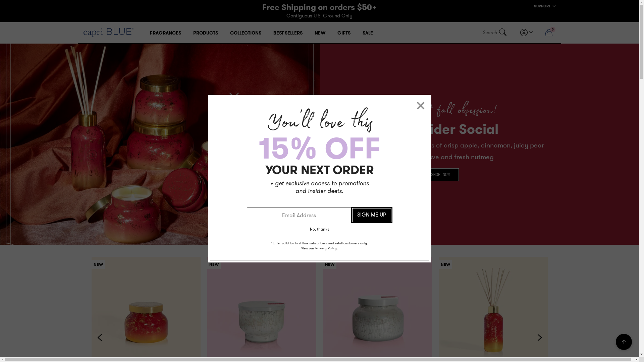Open the Products menu
Image resolution: width=644 pixels, height=362 pixels.
206,33
